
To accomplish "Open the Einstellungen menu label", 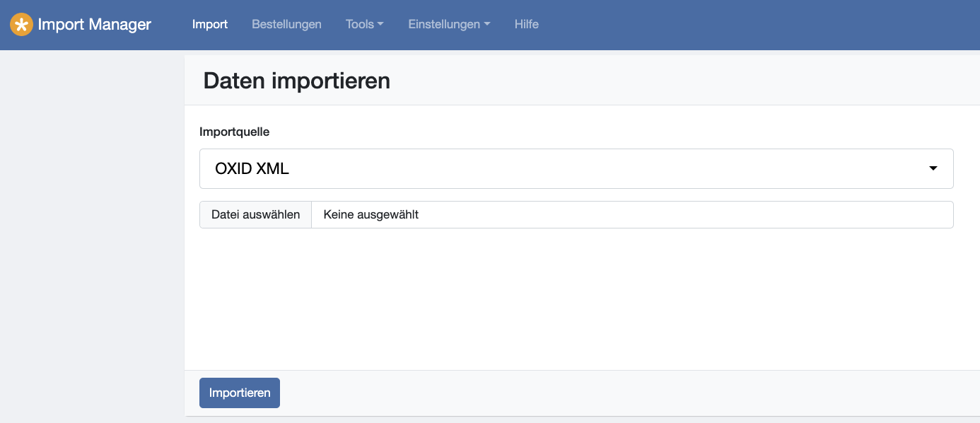I will (x=444, y=24).
